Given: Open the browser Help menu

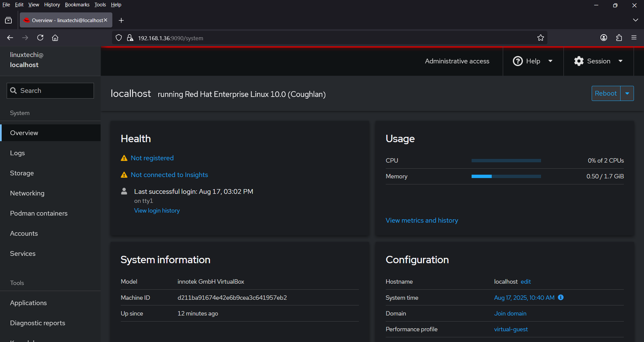Looking at the screenshot, I should [x=116, y=5].
